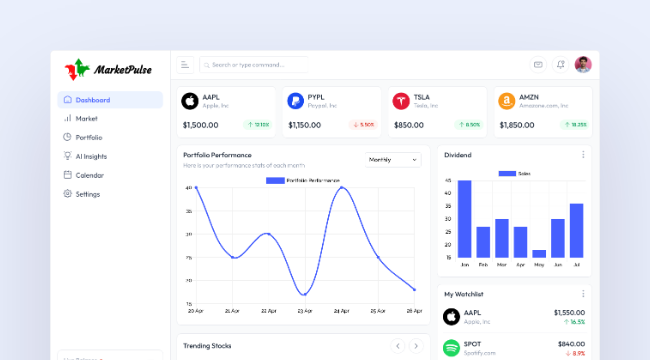Open the user profile avatar
650x360 pixels.
click(583, 65)
